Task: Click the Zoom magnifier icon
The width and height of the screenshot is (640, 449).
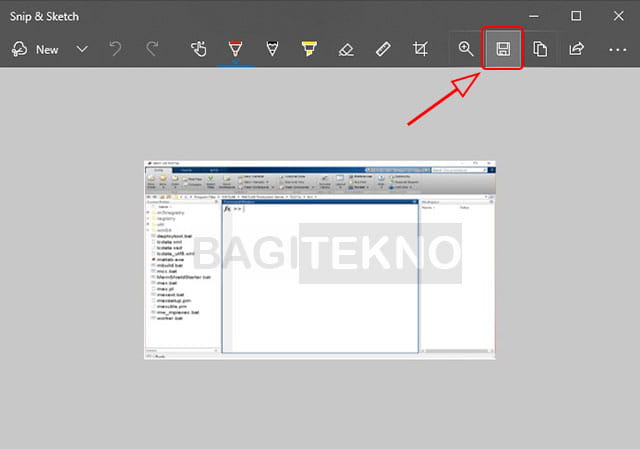Action: [x=466, y=49]
